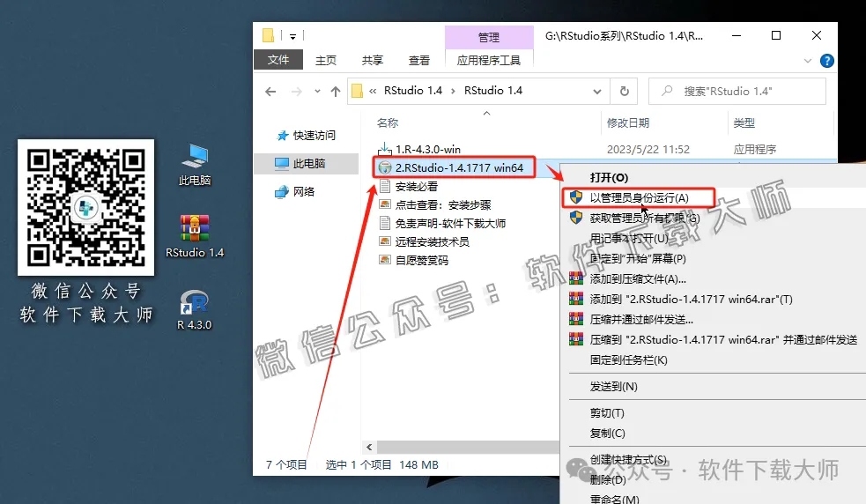This screenshot has height=504, width=866.
Task: Sort by the 修改日期 column header
Action: 628,122
